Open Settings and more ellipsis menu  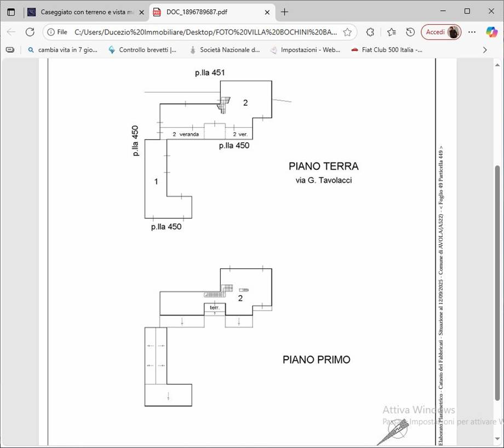(472, 32)
